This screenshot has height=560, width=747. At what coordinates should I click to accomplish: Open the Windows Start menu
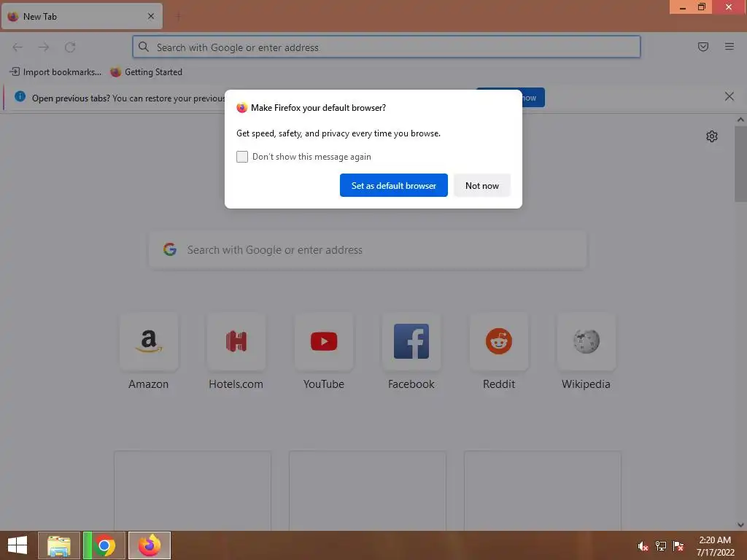(x=18, y=545)
